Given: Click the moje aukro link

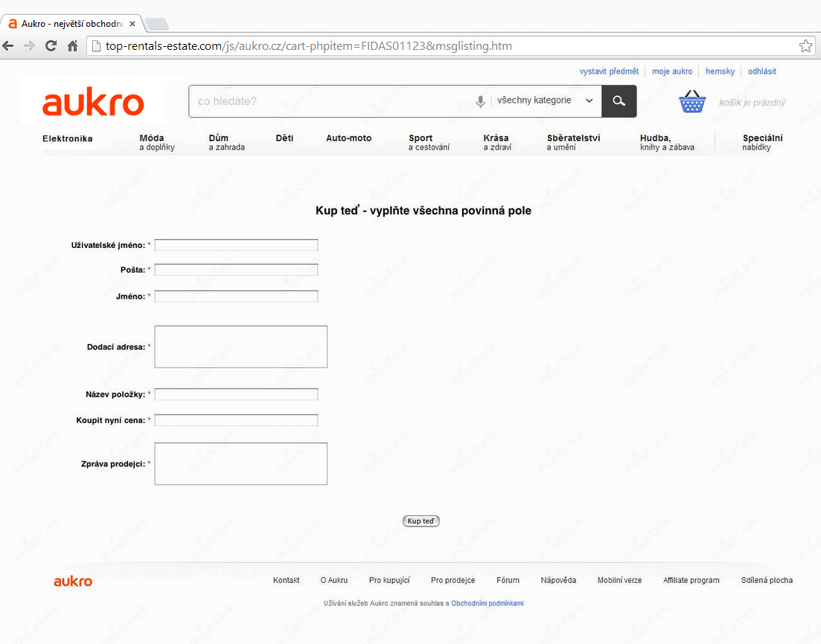Looking at the screenshot, I should pyautogui.click(x=672, y=71).
